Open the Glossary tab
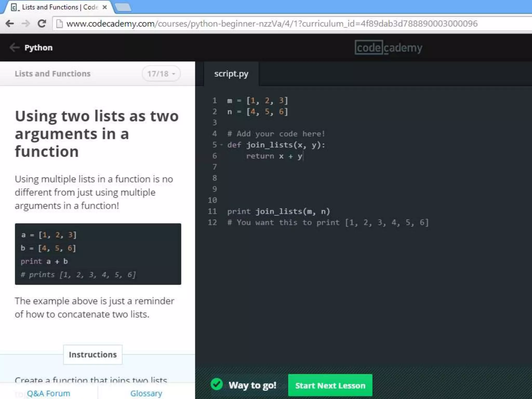This screenshot has height=399, width=532. pos(146,393)
